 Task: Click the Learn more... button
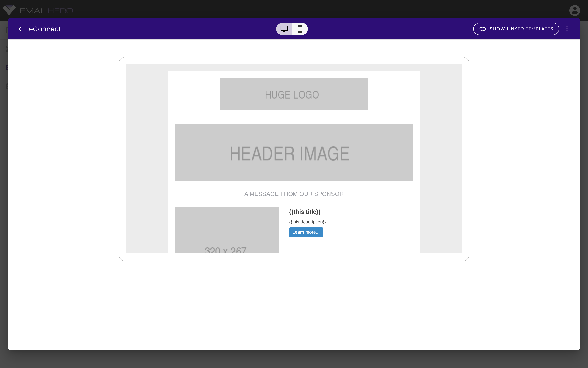coord(306,232)
